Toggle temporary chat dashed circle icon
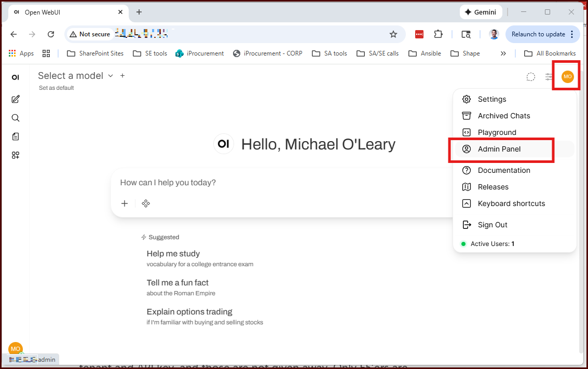588x369 pixels. tap(530, 77)
